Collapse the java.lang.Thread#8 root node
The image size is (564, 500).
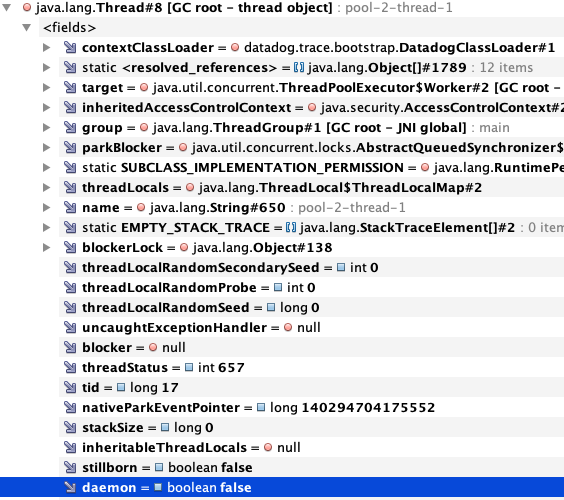[x=7, y=8]
